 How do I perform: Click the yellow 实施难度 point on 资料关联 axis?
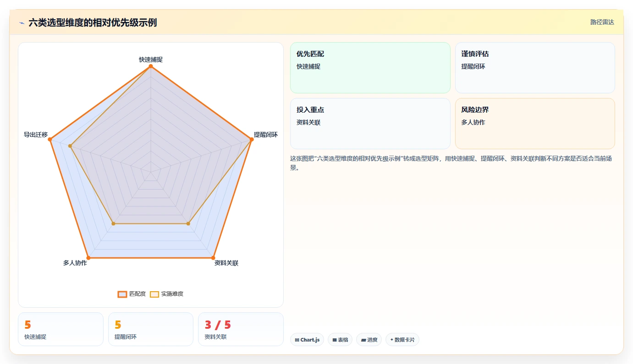tap(188, 223)
